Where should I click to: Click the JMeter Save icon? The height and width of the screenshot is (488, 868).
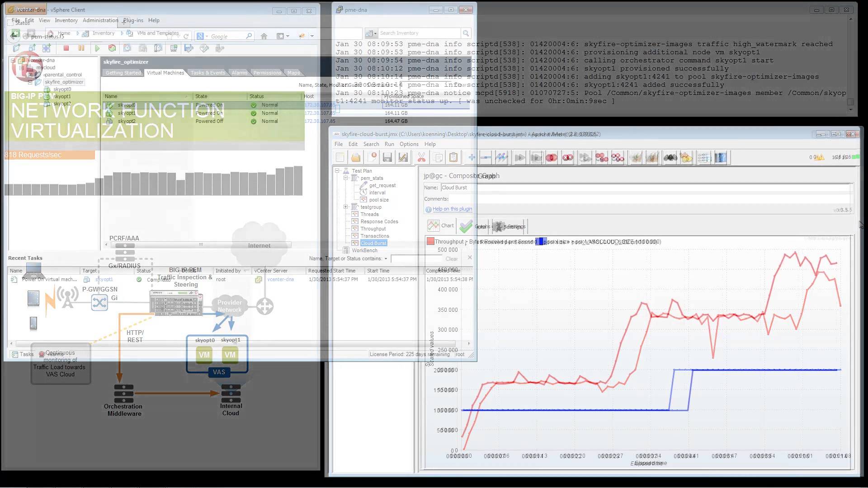click(x=387, y=157)
